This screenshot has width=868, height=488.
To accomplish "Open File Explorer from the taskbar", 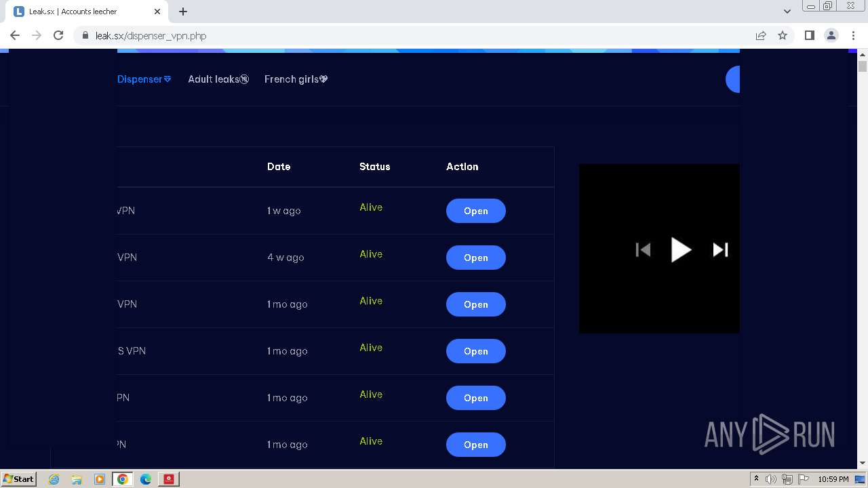I will click(77, 479).
